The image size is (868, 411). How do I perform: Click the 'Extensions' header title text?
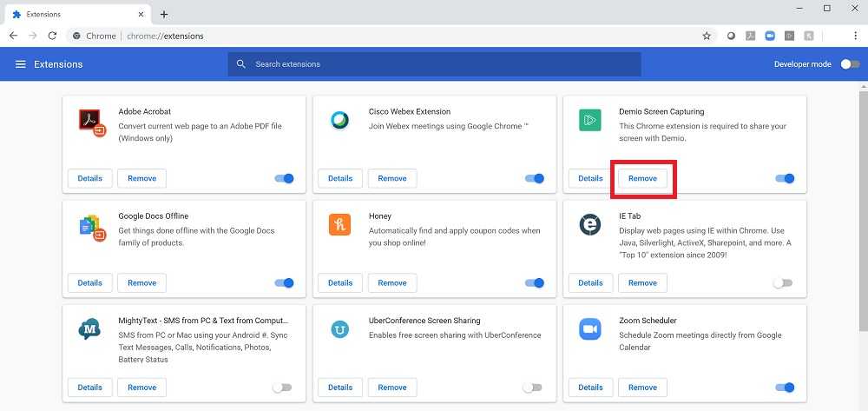pos(58,64)
